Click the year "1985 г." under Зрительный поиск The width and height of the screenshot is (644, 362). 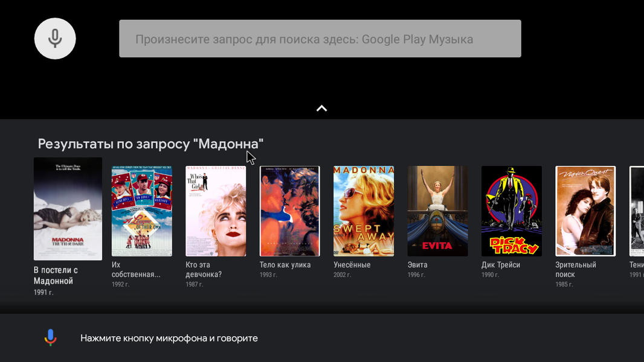point(564,284)
